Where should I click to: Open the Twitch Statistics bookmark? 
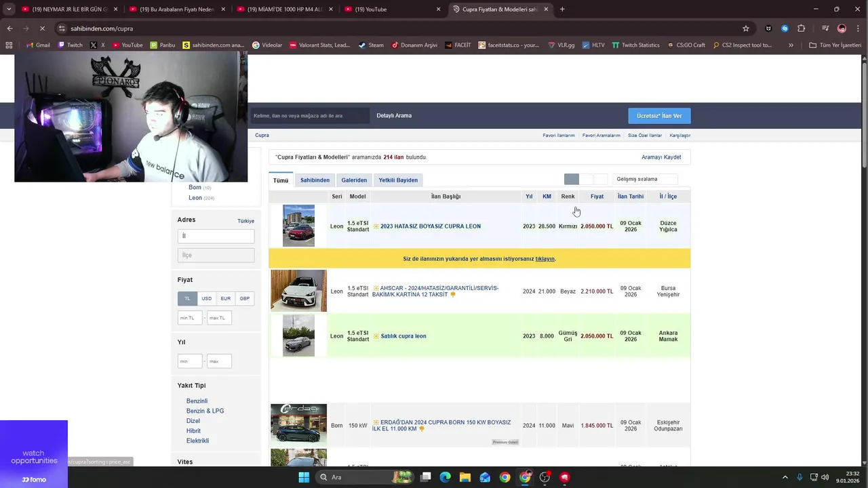[635, 45]
